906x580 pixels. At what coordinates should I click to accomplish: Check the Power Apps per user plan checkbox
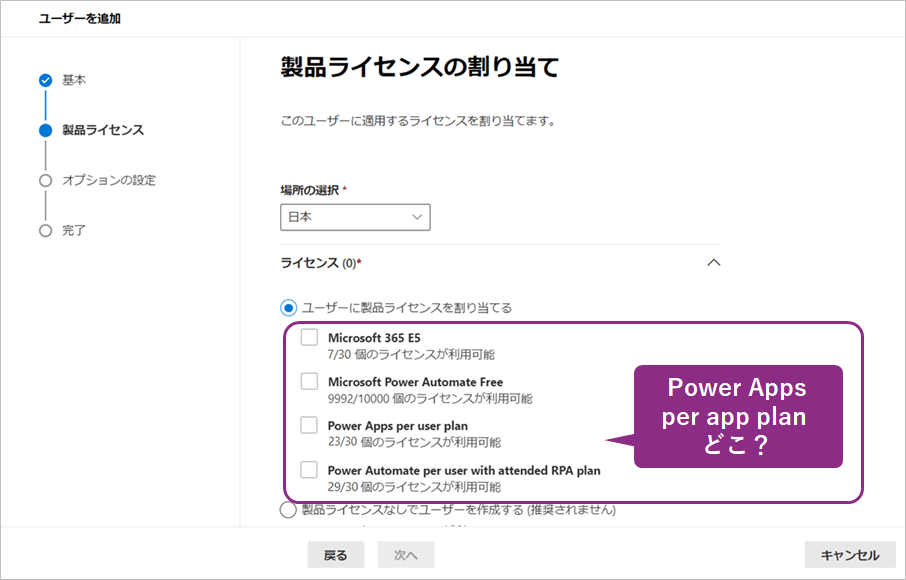click(x=310, y=426)
